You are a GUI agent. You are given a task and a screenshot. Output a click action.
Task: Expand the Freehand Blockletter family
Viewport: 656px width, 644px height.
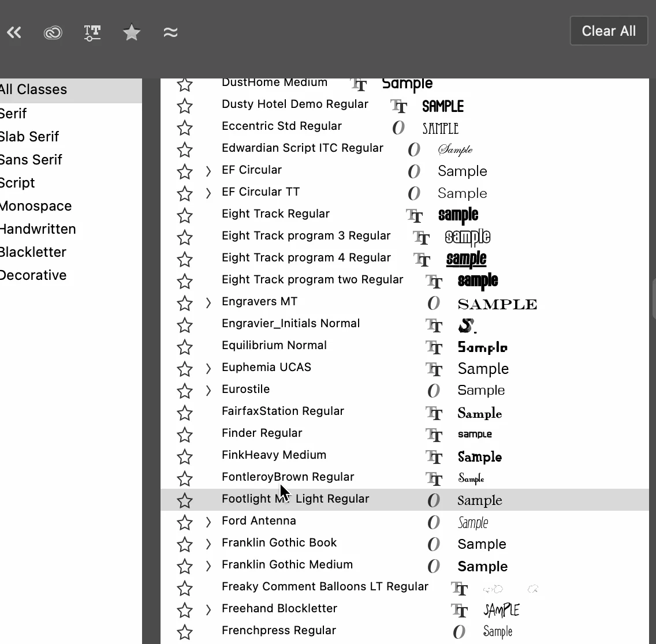pyautogui.click(x=208, y=610)
